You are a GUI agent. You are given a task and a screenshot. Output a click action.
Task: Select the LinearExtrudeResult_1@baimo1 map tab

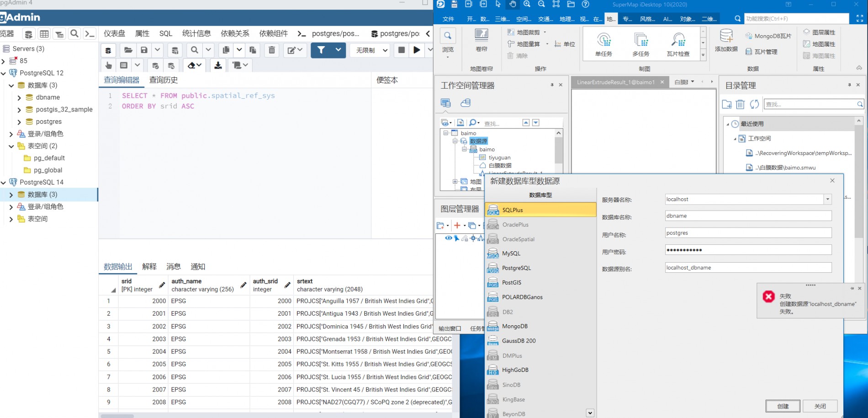click(x=615, y=82)
